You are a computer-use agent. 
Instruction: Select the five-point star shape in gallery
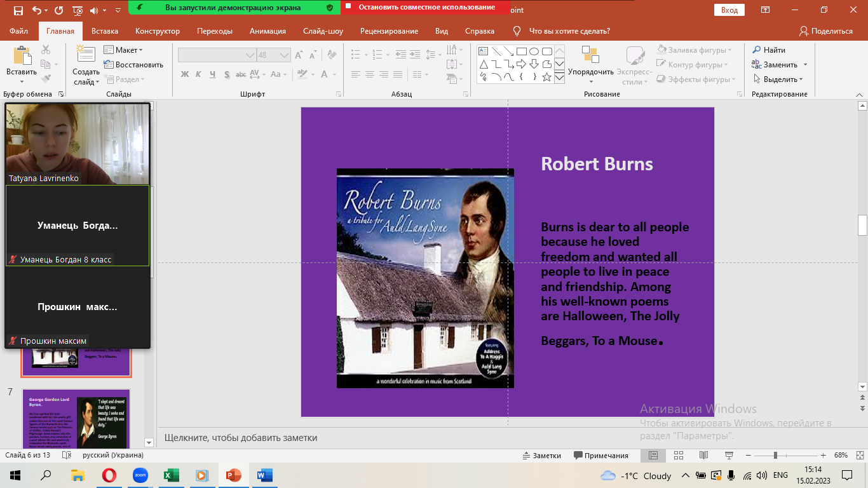tap(546, 77)
